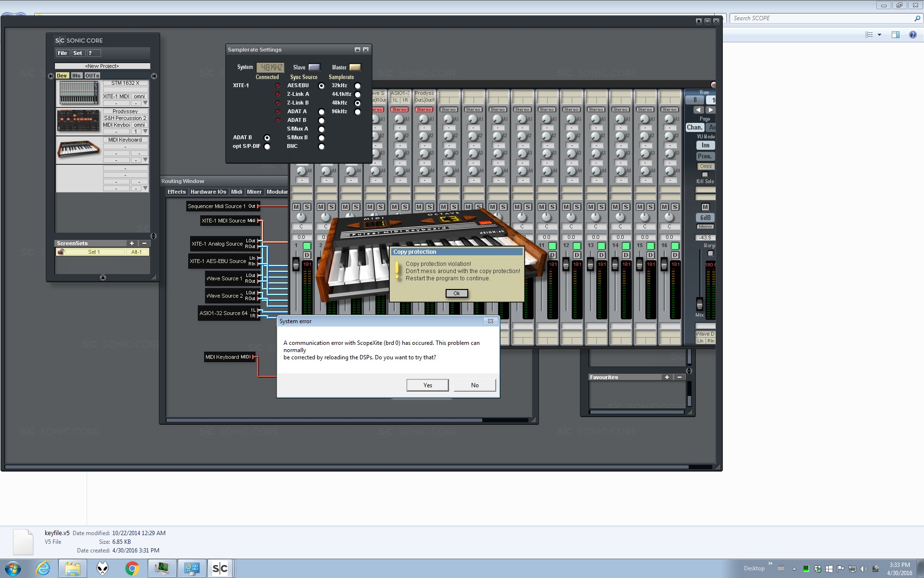The image size is (924, 578).
Task: Open the Explorer view options dropdown arrow
Action: (879, 35)
